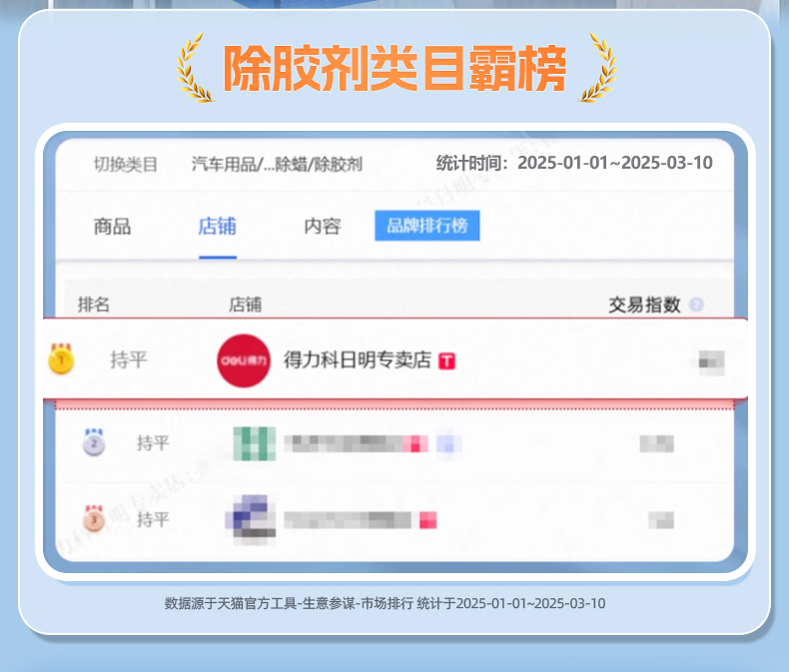Click the 排名 column header
The height and width of the screenshot is (672, 789).
pos(94,305)
